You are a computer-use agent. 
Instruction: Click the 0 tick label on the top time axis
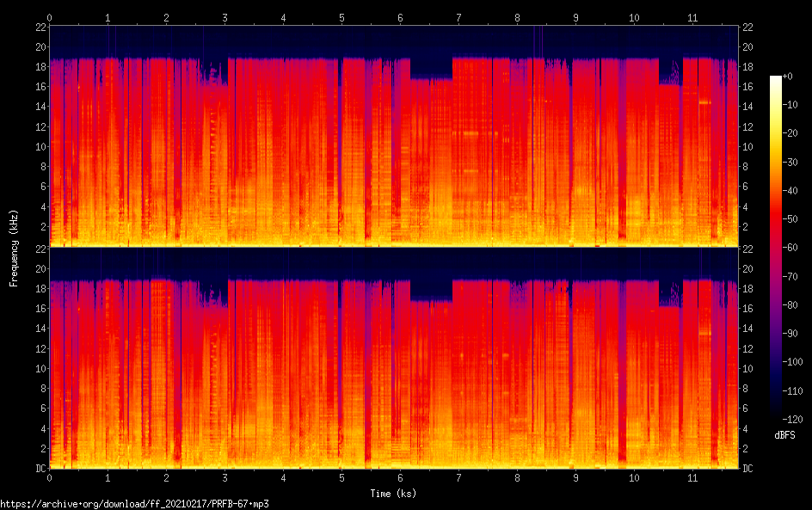point(49,17)
